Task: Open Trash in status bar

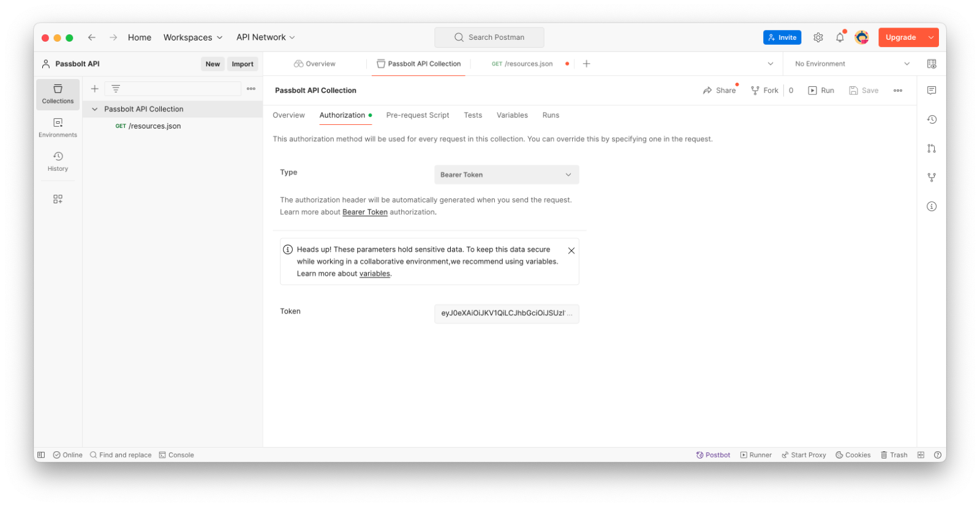Action: click(894, 455)
